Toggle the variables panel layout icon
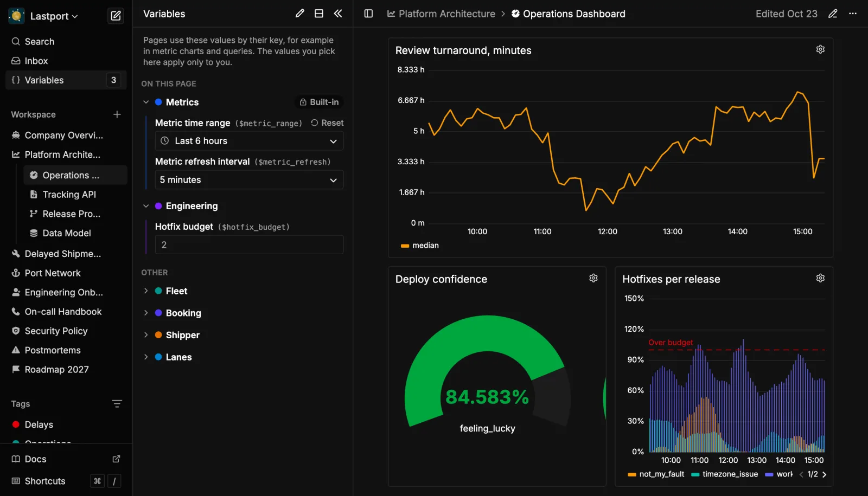 pos(319,14)
